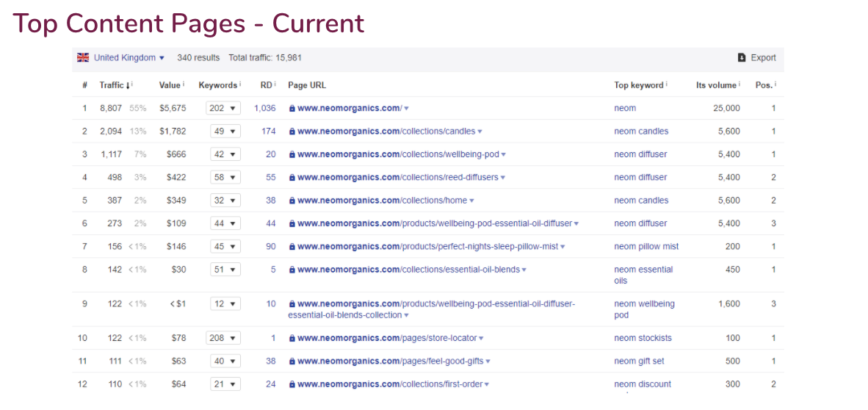Expand the arrow next to collections/wellbeing-pod URL
Image resolution: width=868 pixels, height=410 pixels.
(x=504, y=155)
